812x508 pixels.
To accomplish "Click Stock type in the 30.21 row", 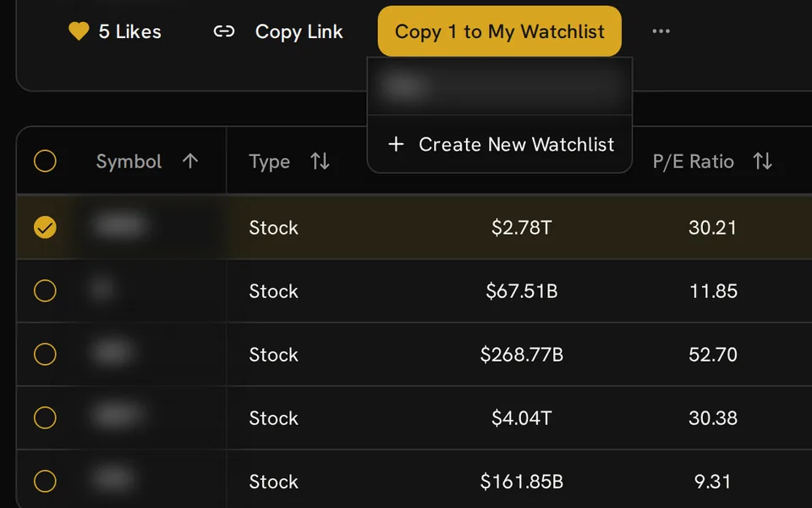I will click(273, 228).
